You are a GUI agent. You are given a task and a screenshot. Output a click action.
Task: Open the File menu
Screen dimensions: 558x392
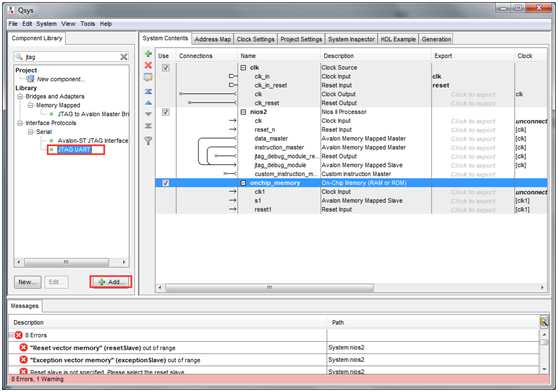click(x=13, y=24)
